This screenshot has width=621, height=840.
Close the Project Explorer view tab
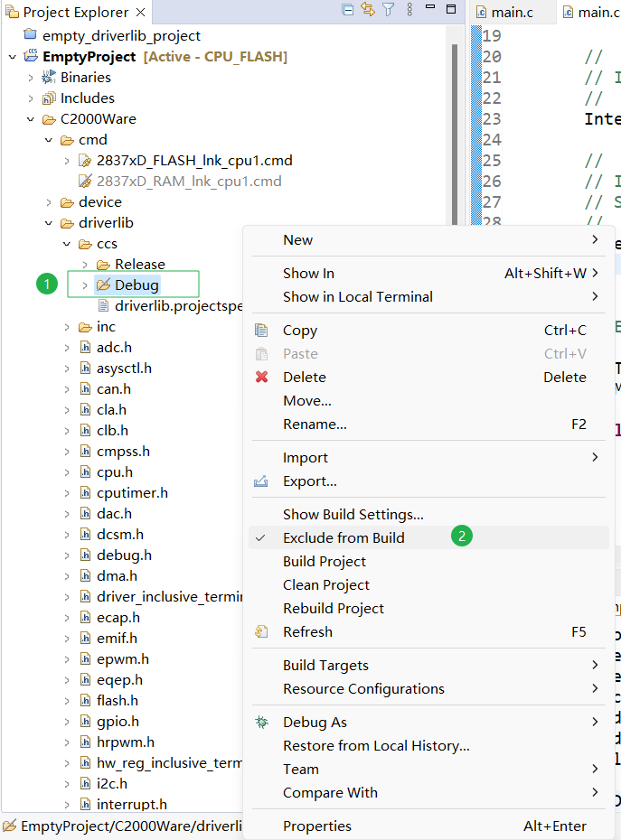click(140, 13)
